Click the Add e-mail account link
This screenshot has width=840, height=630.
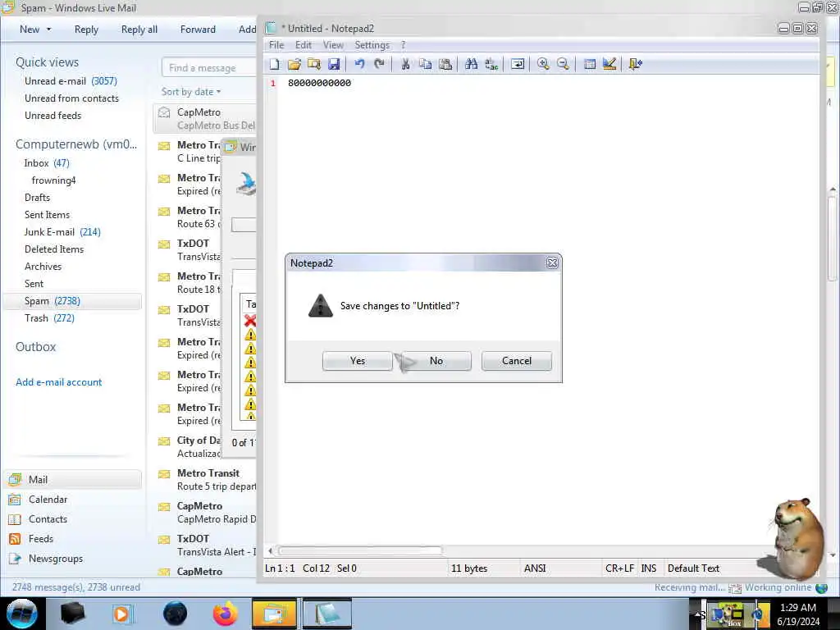(x=59, y=382)
